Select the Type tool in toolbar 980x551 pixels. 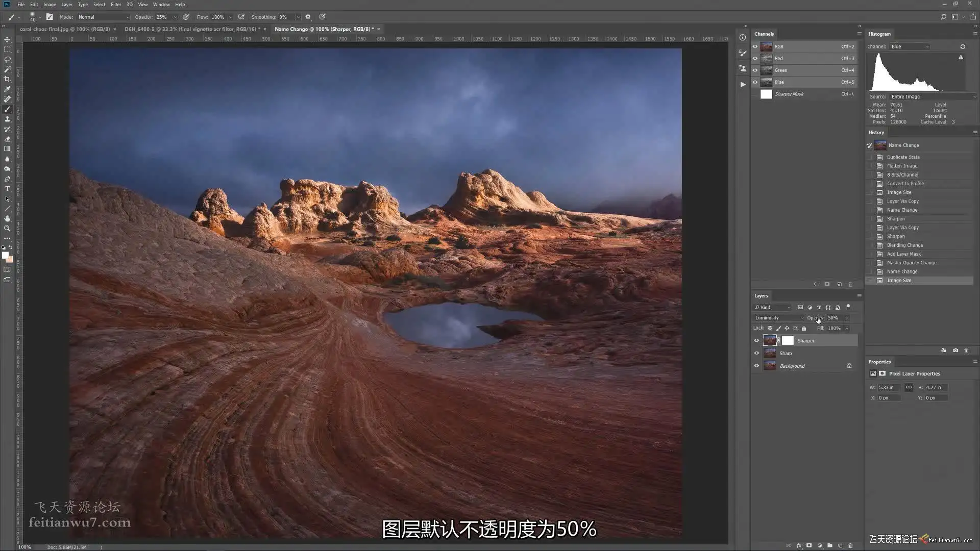pos(7,189)
